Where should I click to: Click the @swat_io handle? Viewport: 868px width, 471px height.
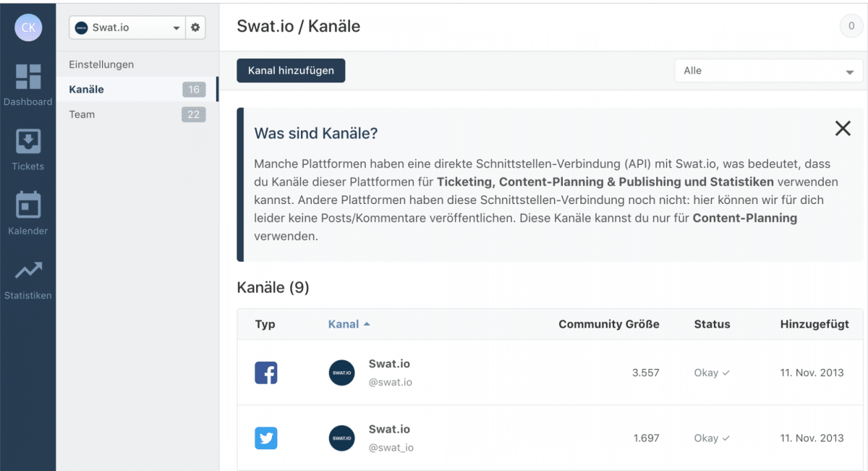click(x=391, y=447)
